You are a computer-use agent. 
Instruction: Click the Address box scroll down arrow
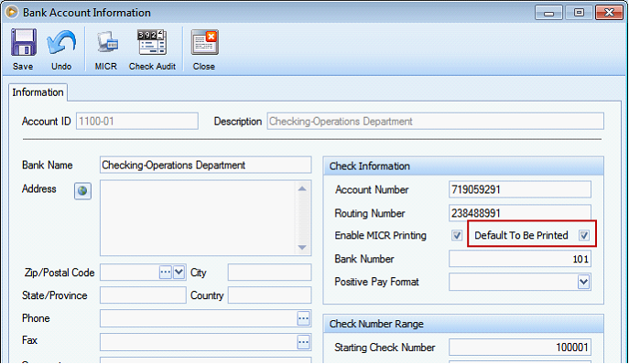[302, 247]
